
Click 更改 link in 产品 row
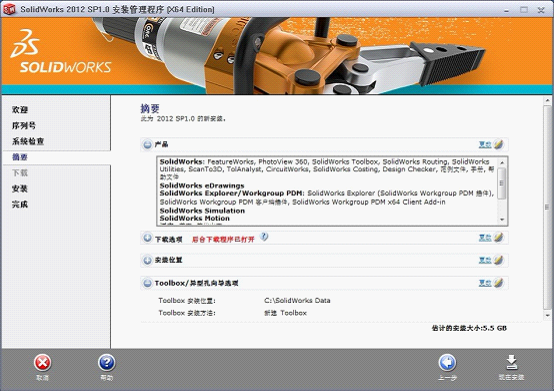pos(485,144)
